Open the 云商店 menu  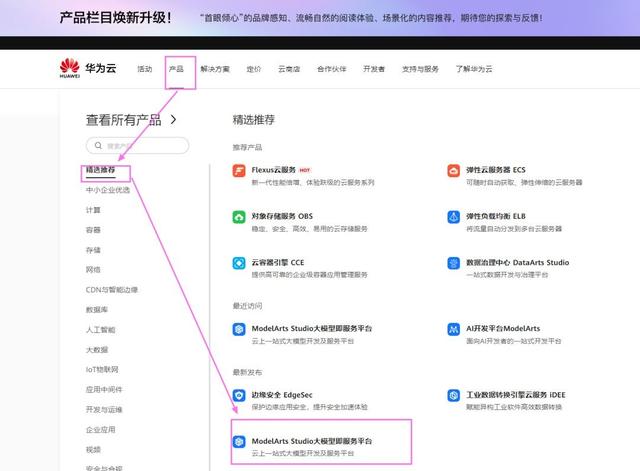[289, 69]
